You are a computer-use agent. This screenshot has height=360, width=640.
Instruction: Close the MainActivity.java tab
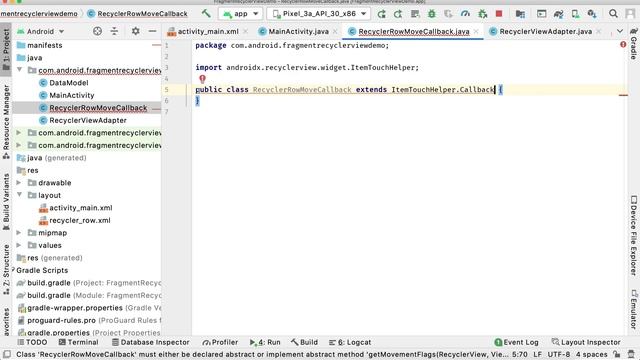pos(335,31)
